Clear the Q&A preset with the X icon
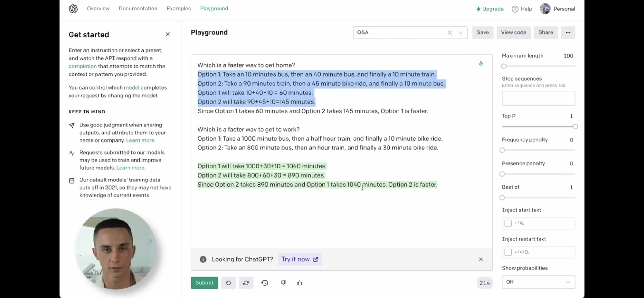The image size is (644, 298). coord(450,32)
